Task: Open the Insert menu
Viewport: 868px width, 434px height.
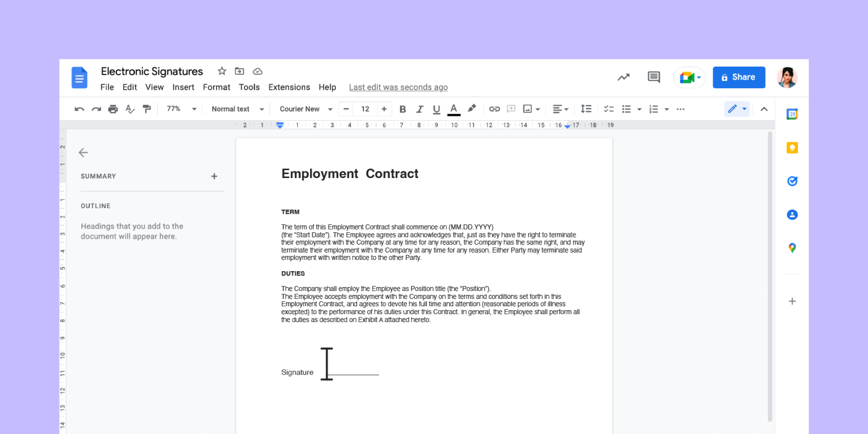Action: tap(183, 87)
